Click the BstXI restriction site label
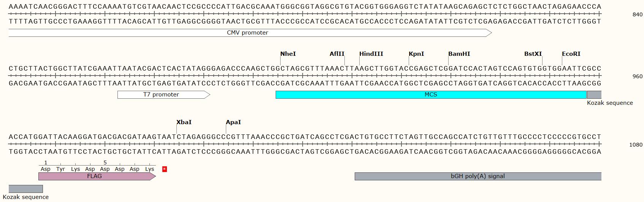 click(x=533, y=54)
